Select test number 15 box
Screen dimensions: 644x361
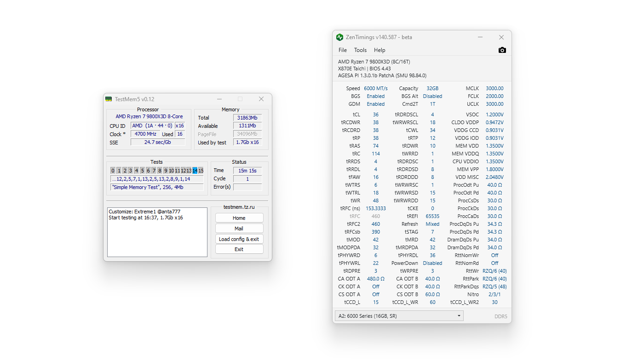(201, 171)
